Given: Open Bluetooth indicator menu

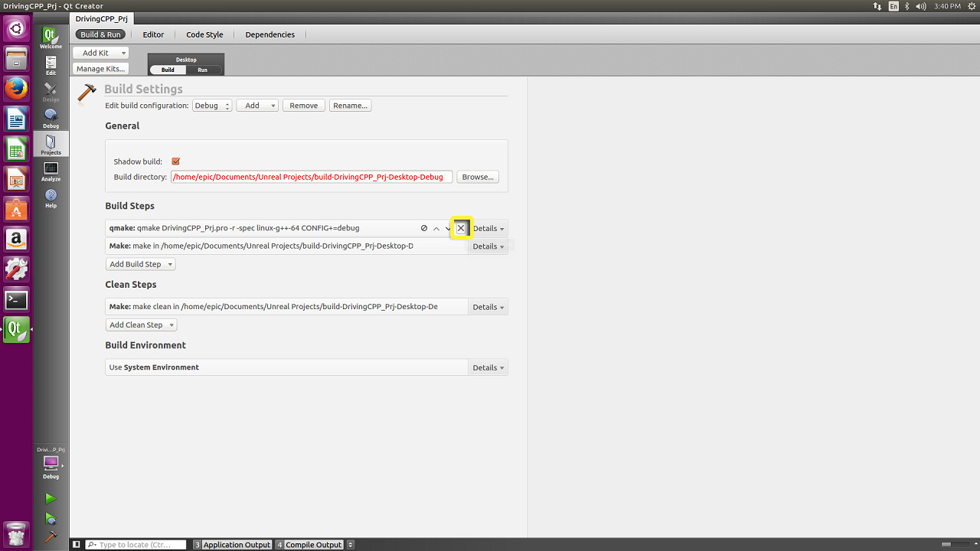Looking at the screenshot, I should pos(906,6).
